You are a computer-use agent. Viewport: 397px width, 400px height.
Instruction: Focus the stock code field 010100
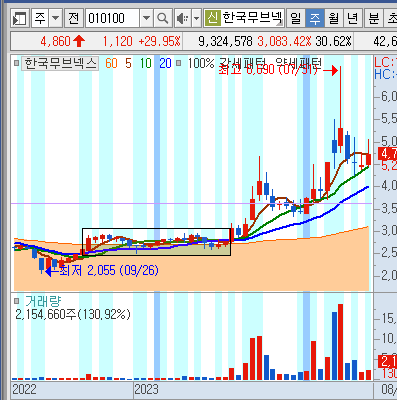pyautogui.click(x=112, y=18)
